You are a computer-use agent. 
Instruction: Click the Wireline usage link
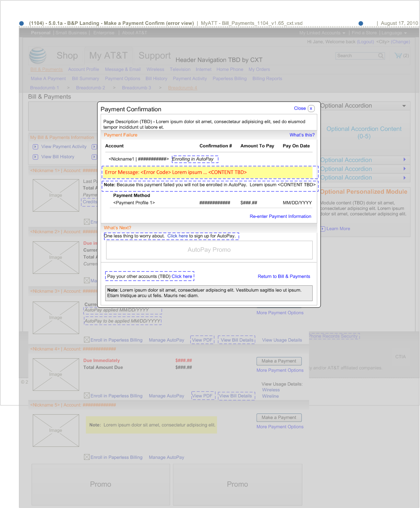(270, 396)
